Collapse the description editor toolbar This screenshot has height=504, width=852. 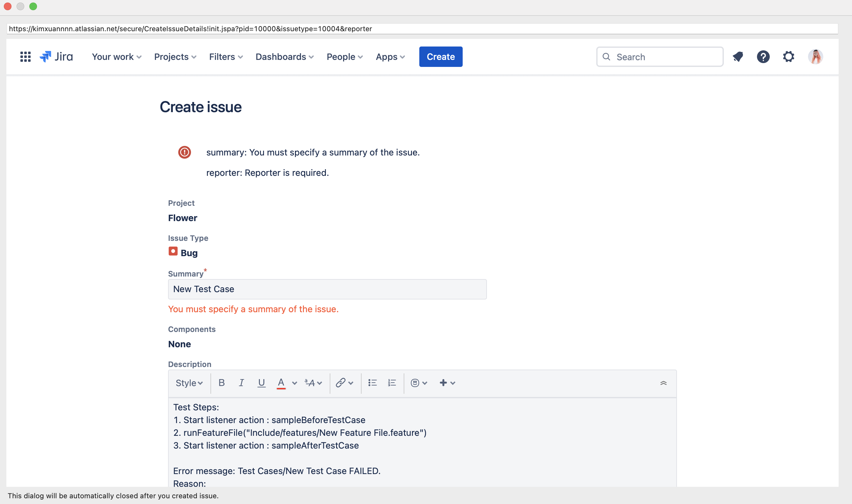[x=663, y=383]
